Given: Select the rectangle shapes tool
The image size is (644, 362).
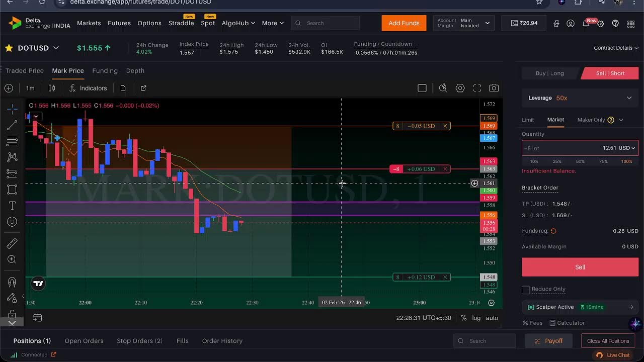Looking at the screenshot, I should tap(12, 190).
